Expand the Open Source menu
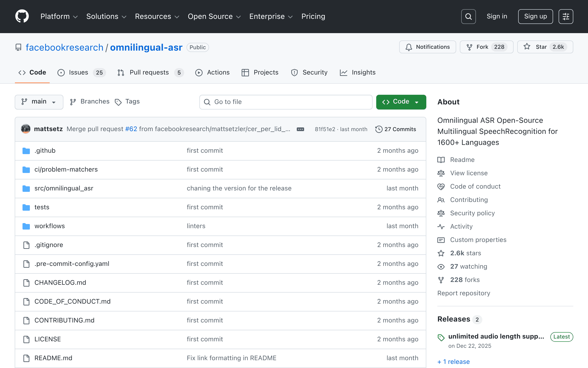588x368 pixels. coord(214,16)
